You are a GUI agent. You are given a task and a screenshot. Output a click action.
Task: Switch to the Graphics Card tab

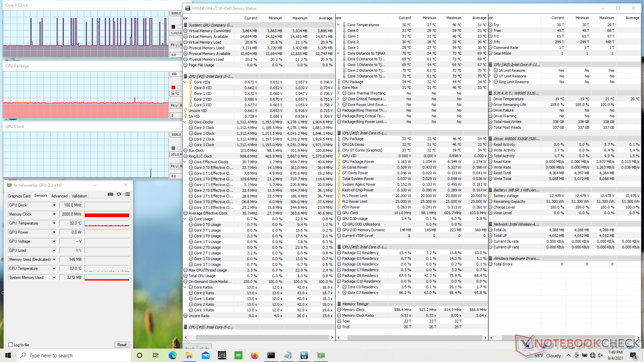click(x=19, y=196)
